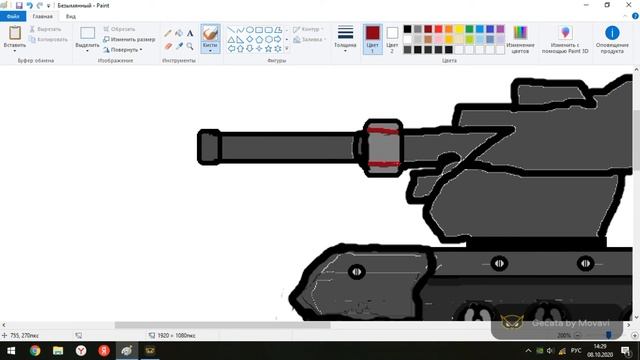The width and height of the screenshot is (640, 360).
Task: Open Edit with Paint 3D
Action: [x=565, y=39]
